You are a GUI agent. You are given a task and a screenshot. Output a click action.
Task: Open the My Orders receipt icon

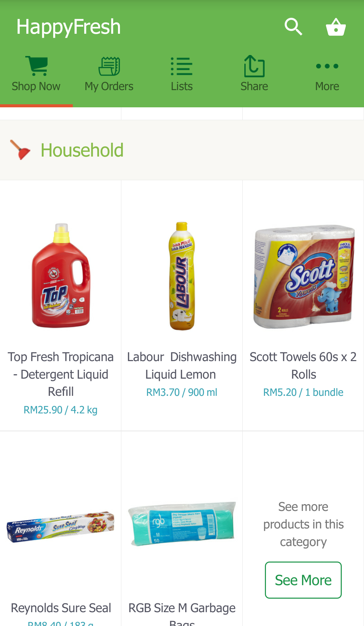pos(109,66)
